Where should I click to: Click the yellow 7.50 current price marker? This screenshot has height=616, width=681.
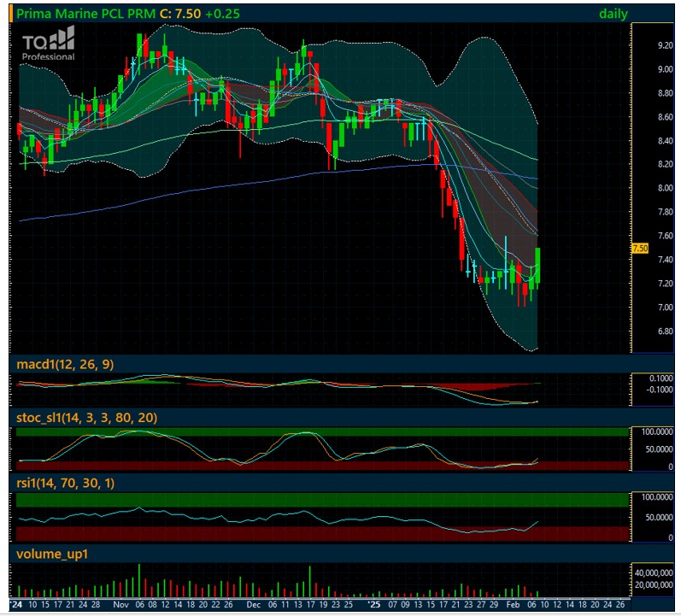[640, 249]
